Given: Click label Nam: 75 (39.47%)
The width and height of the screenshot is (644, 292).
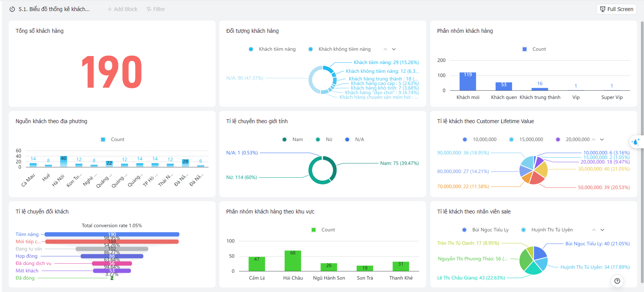Looking at the screenshot, I should pos(399,163).
